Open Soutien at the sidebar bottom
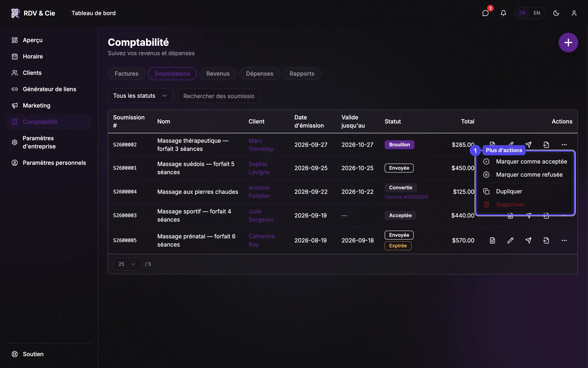 49,354
